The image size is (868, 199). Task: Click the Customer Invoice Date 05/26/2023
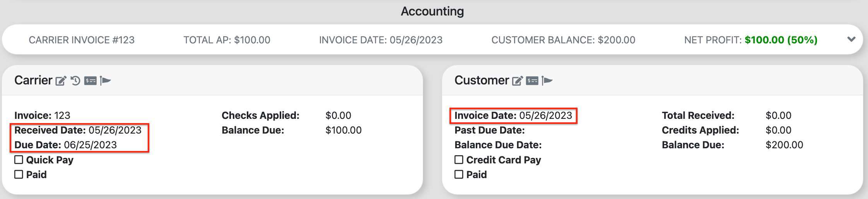(513, 115)
